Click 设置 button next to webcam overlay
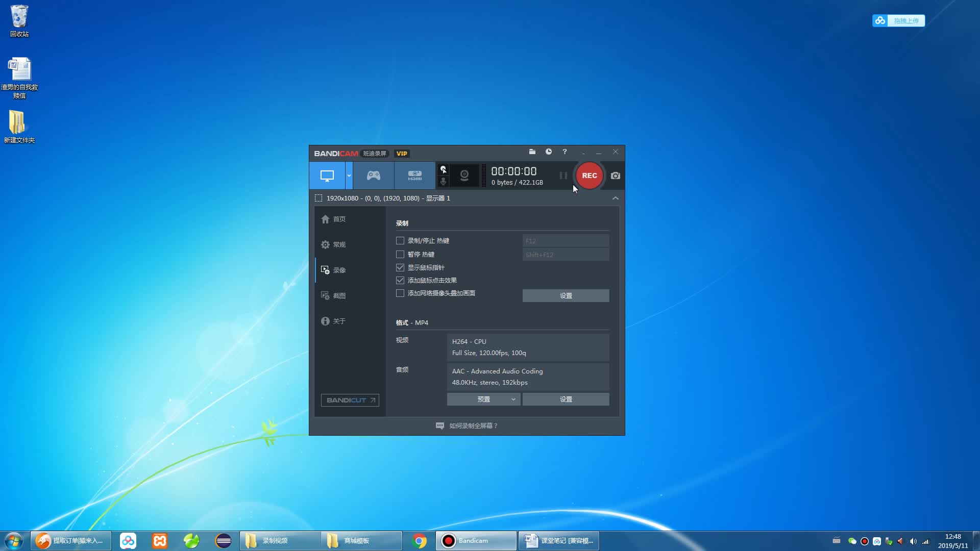Screen dimensions: 980x551 [x=566, y=295]
